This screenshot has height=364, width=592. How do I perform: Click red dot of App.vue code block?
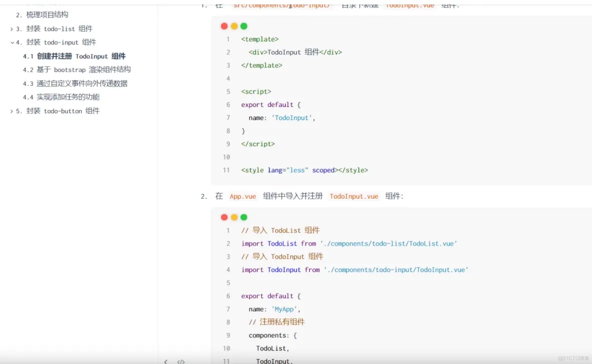pos(224,217)
